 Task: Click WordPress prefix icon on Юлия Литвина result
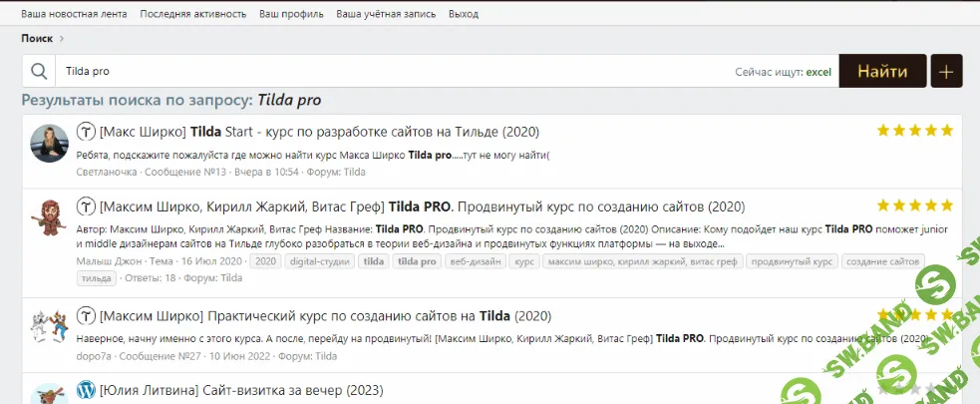coord(86,389)
